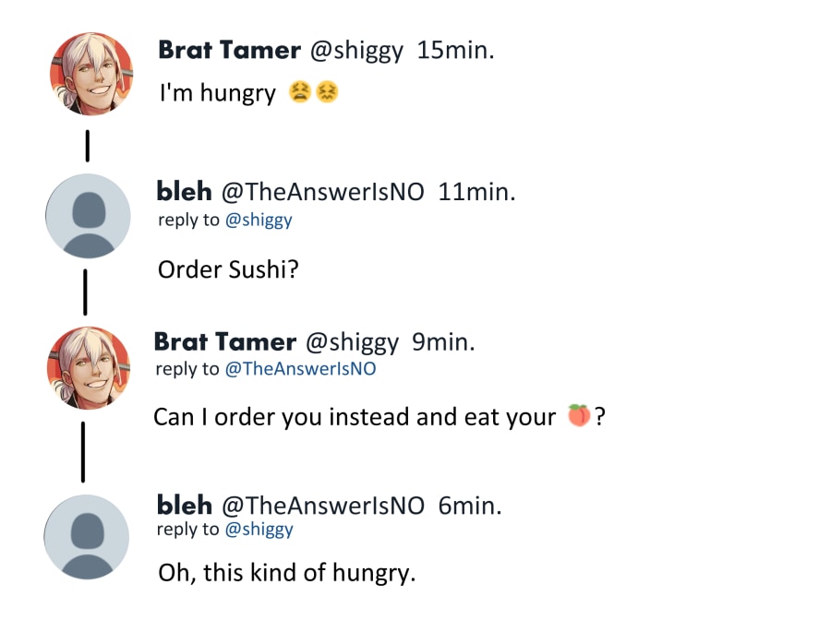Click Brat Tamer's avatar on the "I'm hungry" tweet
The height and width of the screenshot is (644, 831).
pos(90,74)
